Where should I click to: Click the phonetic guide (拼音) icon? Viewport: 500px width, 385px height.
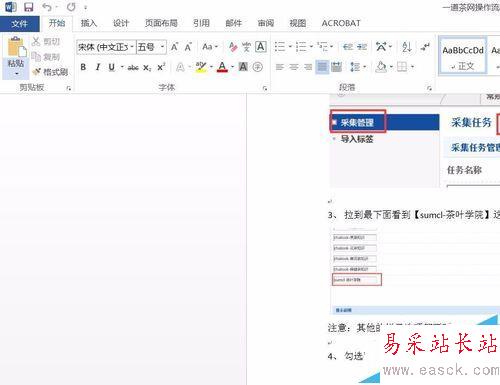tap(247, 47)
